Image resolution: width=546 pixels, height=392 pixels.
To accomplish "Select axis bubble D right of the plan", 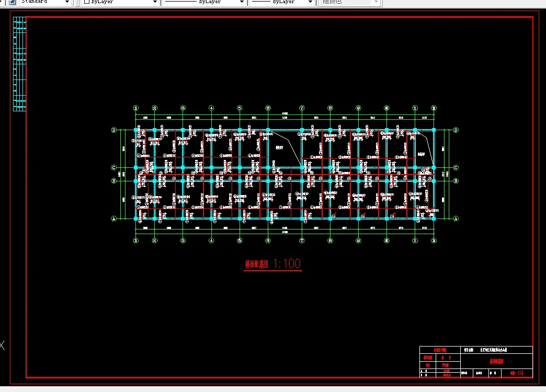I will (x=456, y=130).
